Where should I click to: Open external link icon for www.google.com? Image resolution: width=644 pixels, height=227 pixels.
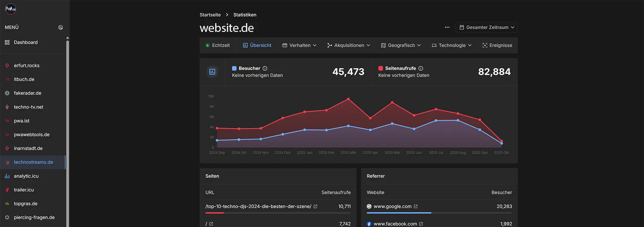416,207
